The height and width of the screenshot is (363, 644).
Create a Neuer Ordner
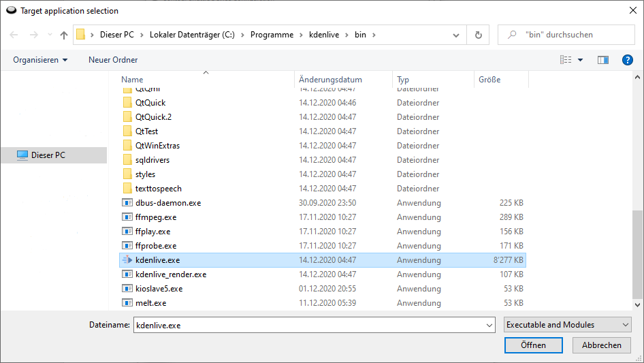[113, 60]
